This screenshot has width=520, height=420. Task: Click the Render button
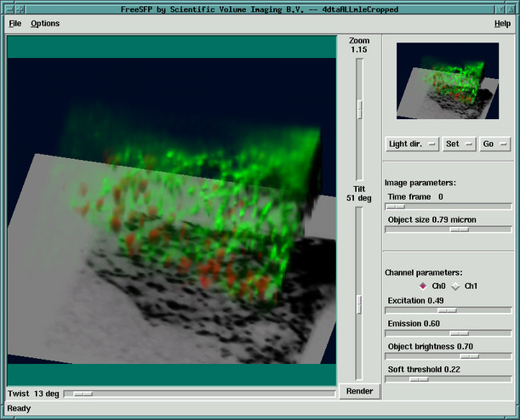tap(360, 391)
